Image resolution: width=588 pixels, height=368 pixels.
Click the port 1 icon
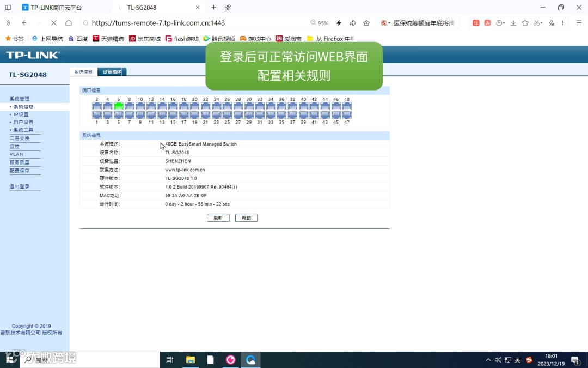pyautogui.click(x=97, y=115)
